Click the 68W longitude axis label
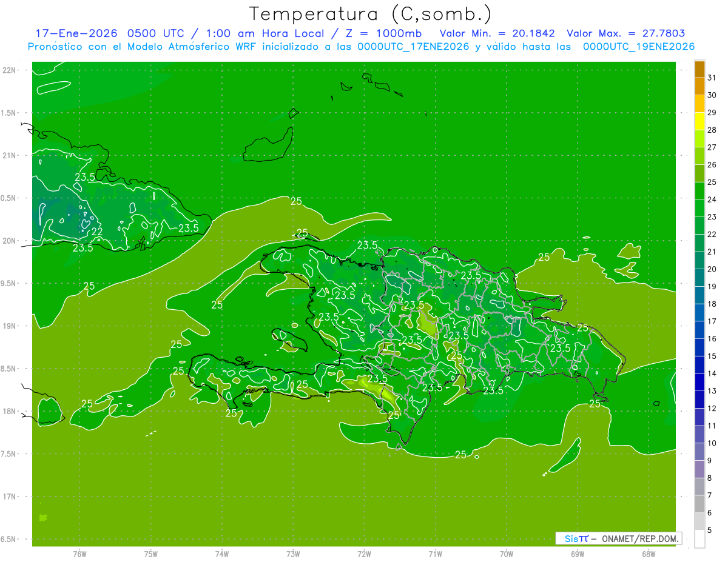Image resolution: width=728 pixels, height=562 pixels. pos(649,554)
